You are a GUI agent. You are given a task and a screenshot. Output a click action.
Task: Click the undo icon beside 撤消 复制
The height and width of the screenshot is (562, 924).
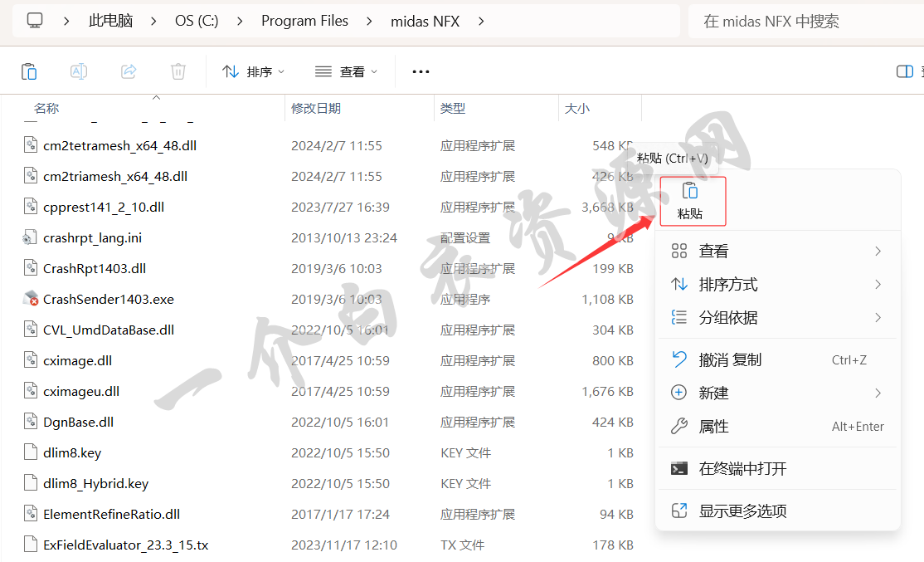click(678, 359)
